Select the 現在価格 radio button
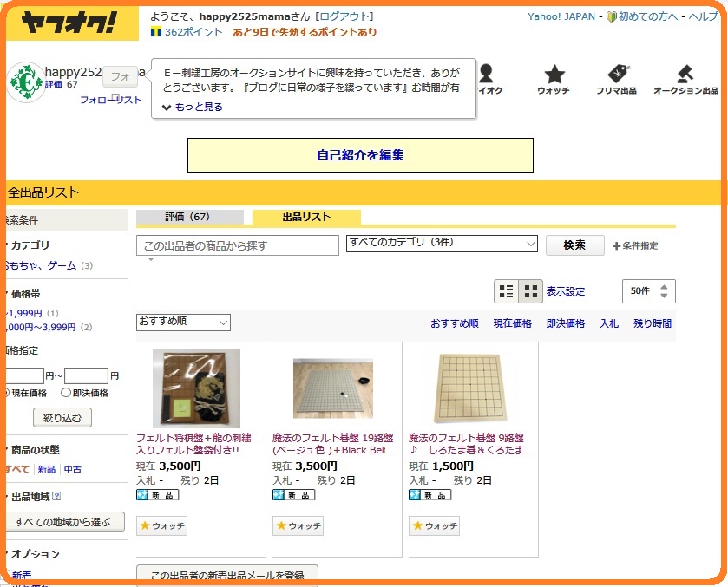 click(x=6, y=393)
